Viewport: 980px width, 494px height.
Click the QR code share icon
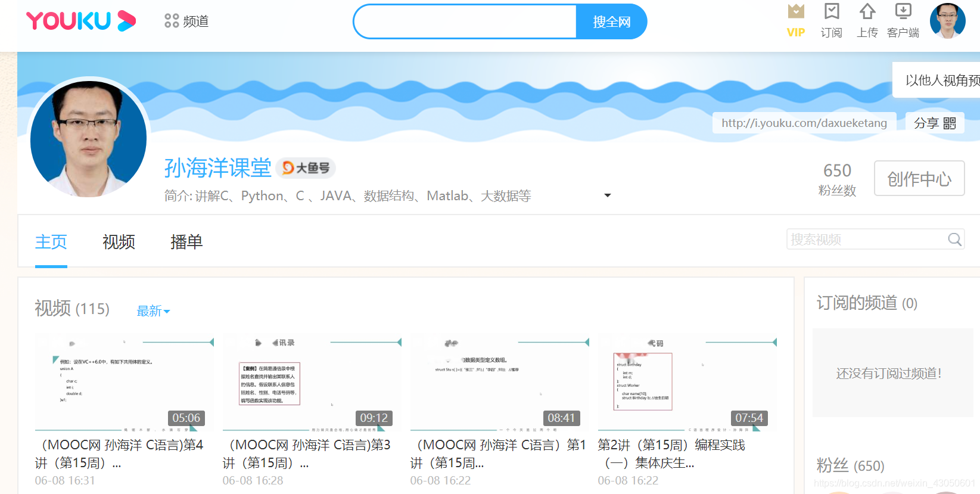point(950,123)
